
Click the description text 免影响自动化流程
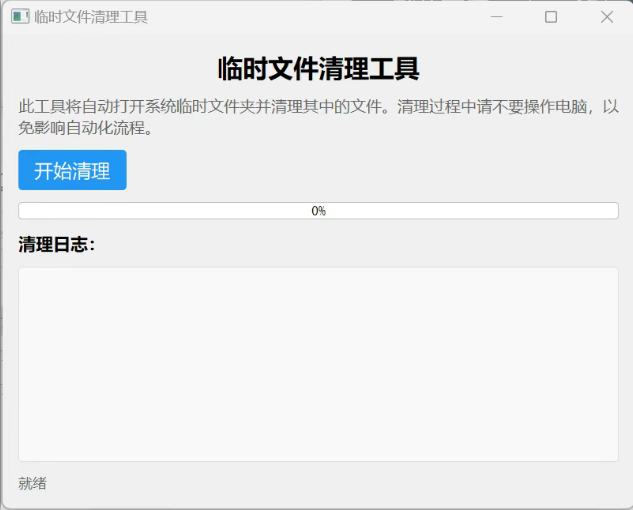(85, 128)
